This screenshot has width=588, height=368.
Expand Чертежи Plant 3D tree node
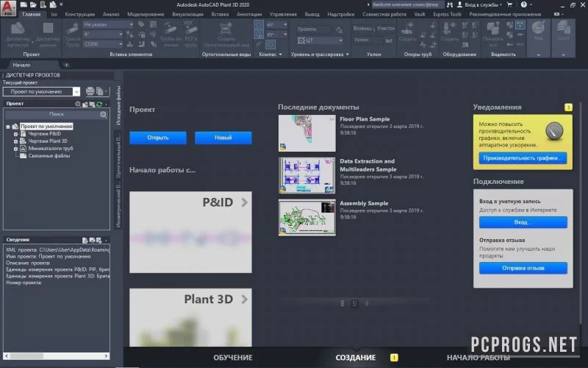(15, 141)
